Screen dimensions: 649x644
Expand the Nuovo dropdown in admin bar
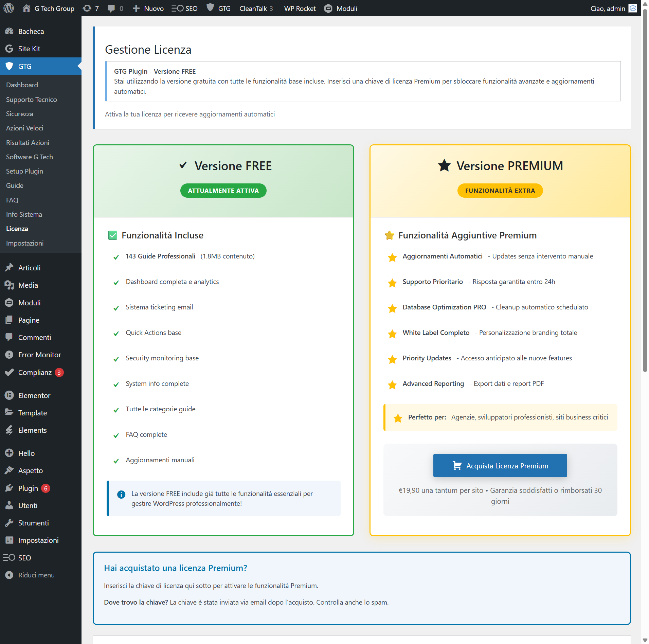(x=148, y=8)
